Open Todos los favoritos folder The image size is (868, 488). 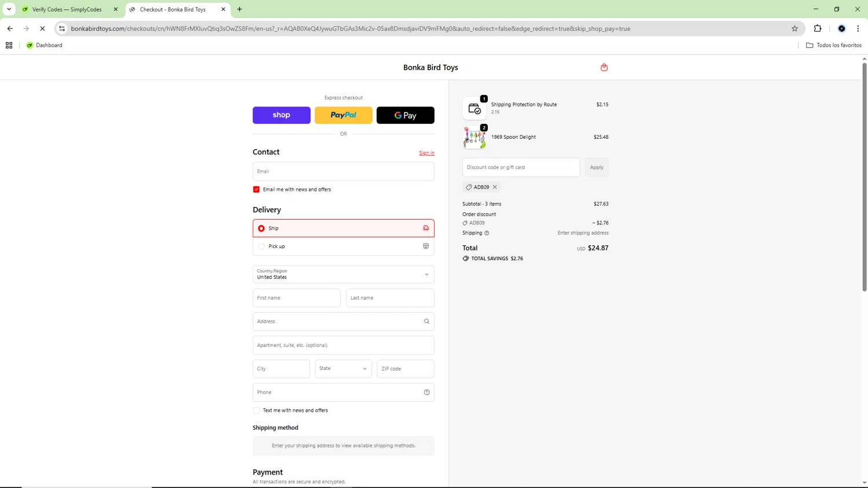coord(834,45)
